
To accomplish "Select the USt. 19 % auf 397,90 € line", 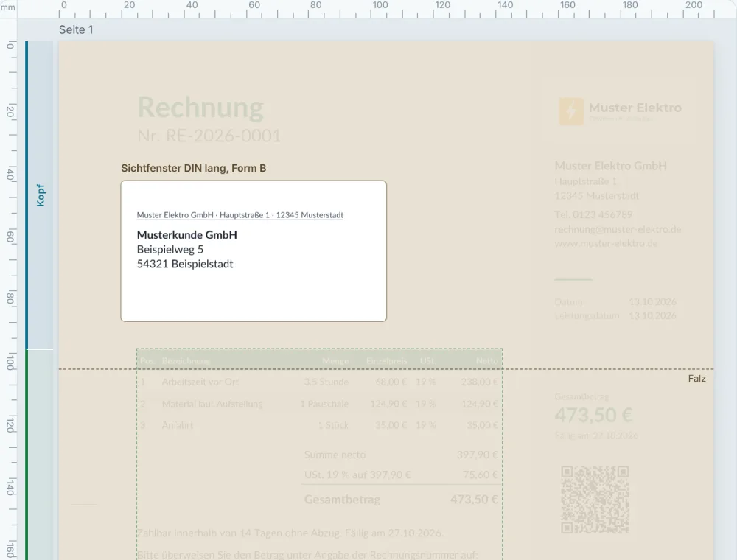I will (357, 475).
